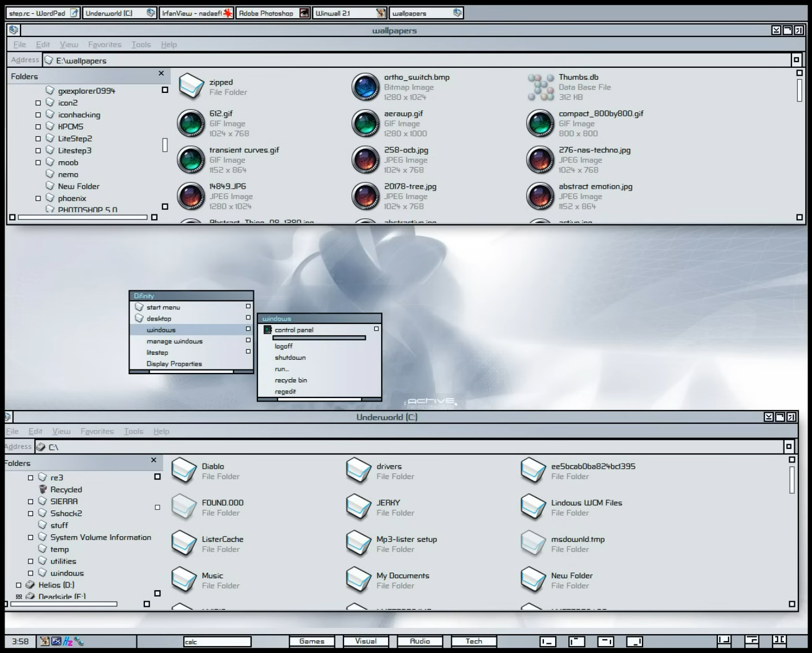Switch to the IrfanView task button

(x=196, y=13)
